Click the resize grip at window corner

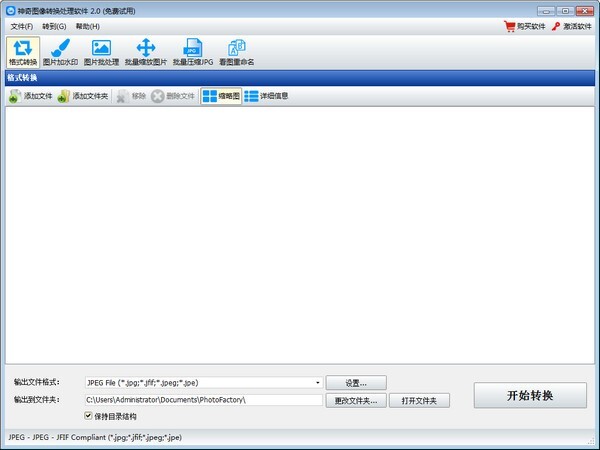click(x=592, y=441)
